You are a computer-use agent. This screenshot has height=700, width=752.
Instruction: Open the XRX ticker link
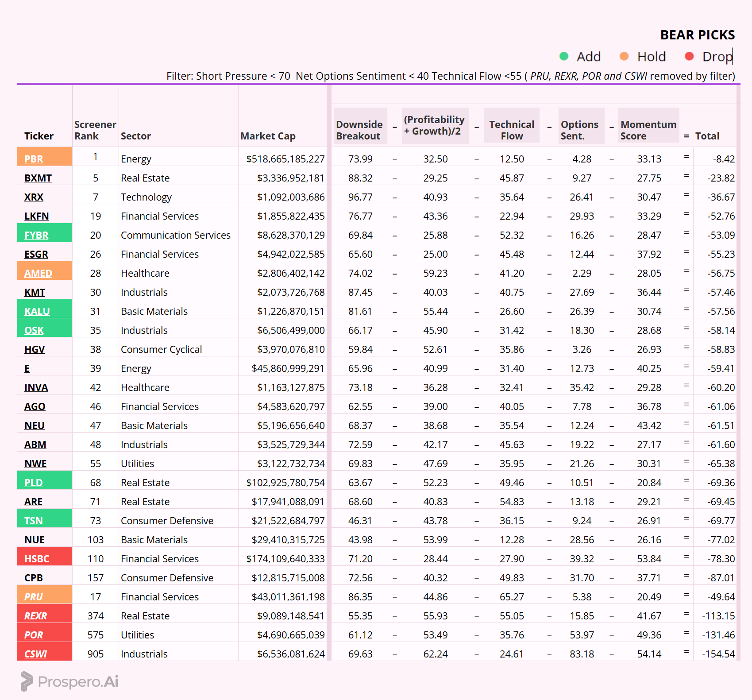(x=34, y=197)
